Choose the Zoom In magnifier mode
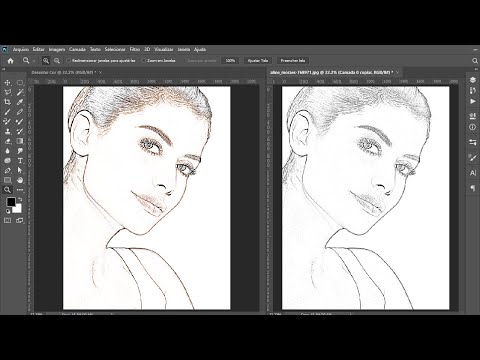The image size is (480, 360). 46,61
